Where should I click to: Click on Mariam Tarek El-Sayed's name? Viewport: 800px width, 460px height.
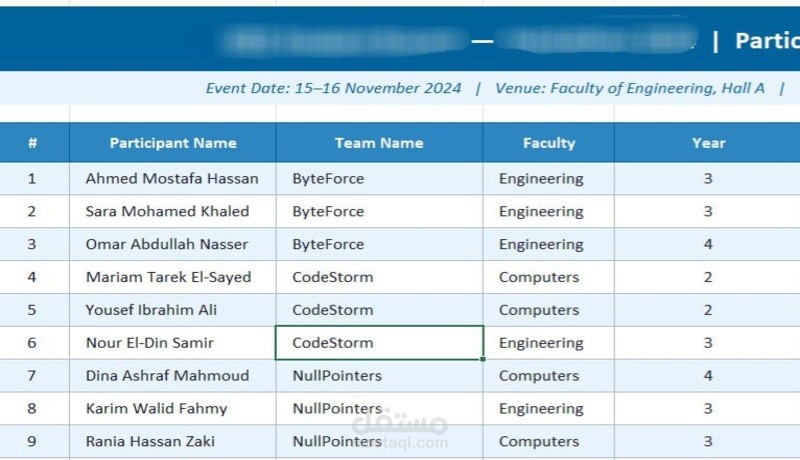168,277
